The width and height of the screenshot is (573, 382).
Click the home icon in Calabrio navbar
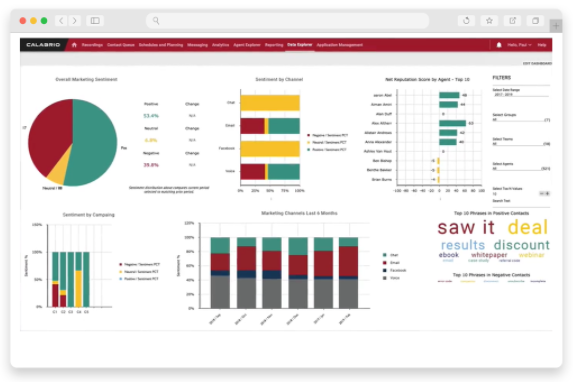[74, 45]
